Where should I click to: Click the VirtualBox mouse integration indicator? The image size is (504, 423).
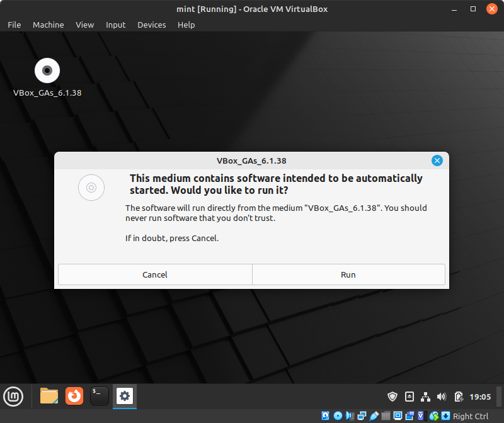(x=434, y=416)
